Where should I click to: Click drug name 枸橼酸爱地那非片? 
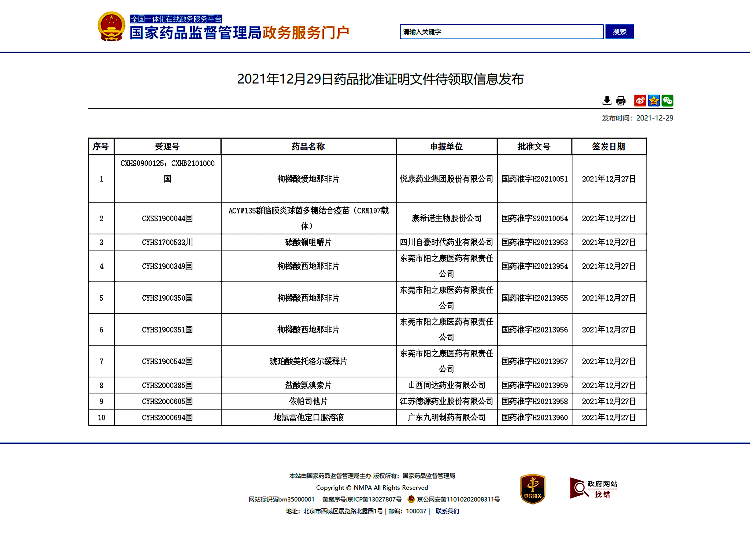308,179
